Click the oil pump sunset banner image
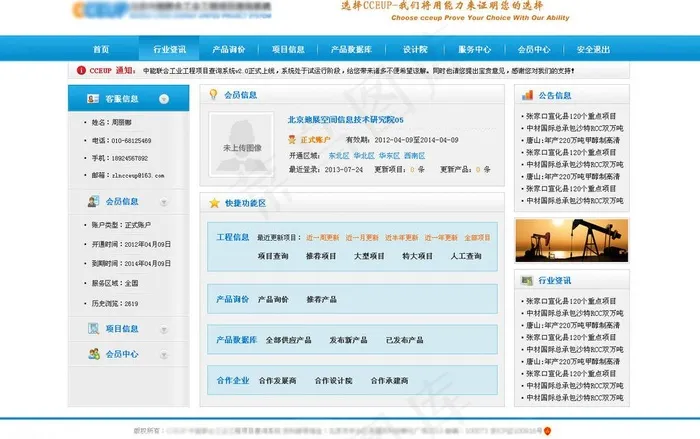700x439 pixels. click(x=572, y=239)
